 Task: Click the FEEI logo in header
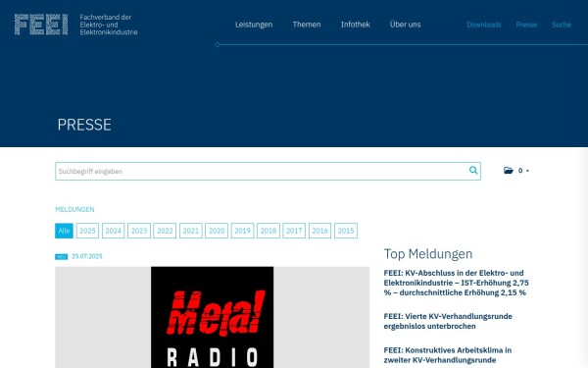tap(41, 25)
